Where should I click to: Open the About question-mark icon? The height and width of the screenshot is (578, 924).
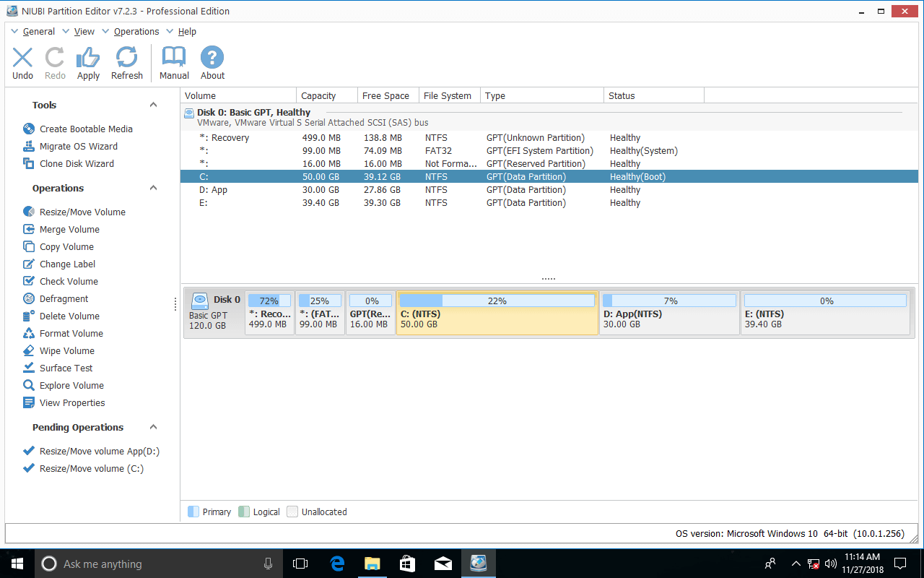212,58
